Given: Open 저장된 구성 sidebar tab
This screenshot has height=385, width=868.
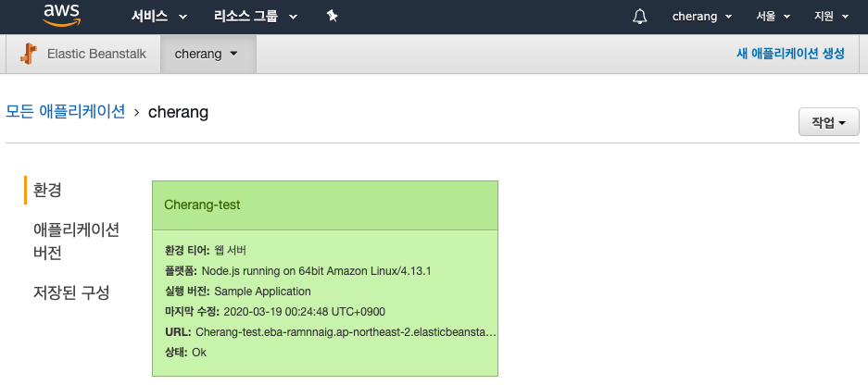Looking at the screenshot, I should [x=71, y=292].
